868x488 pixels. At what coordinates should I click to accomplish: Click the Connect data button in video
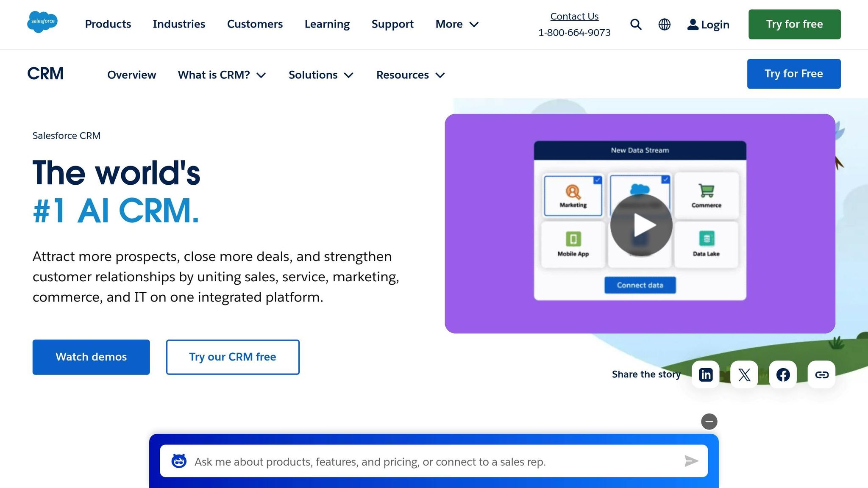pyautogui.click(x=640, y=285)
